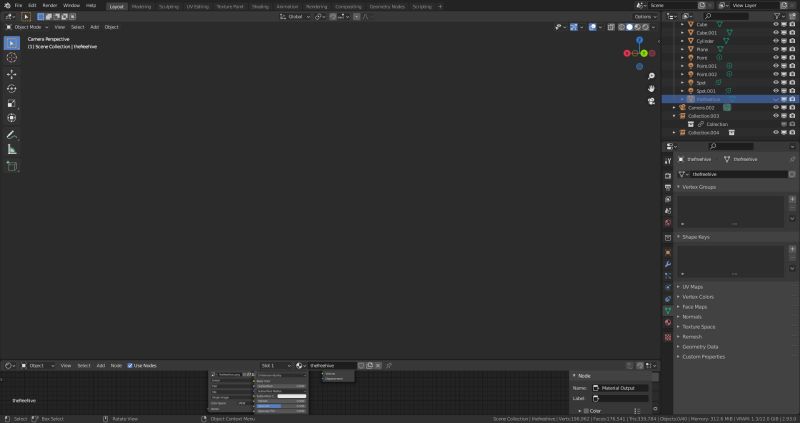Click the blue Z axis on the gizmo
The width and height of the screenshot is (800, 423).
pos(639,40)
